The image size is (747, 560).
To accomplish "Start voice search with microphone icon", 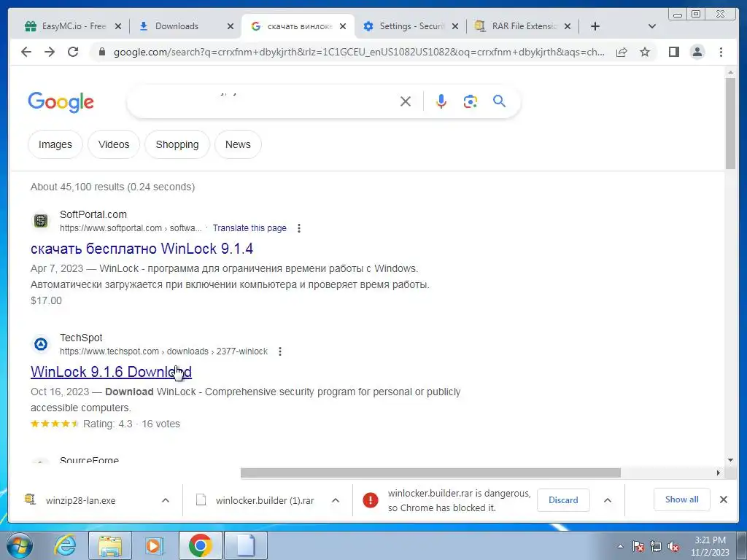I will (441, 101).
